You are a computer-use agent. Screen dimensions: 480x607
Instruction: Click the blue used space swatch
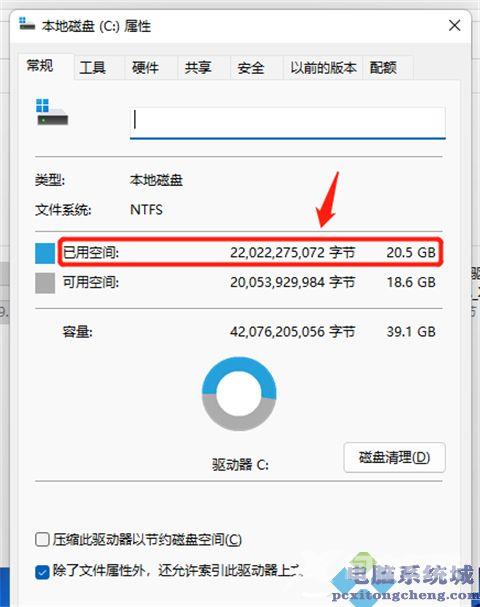(45, 253)
